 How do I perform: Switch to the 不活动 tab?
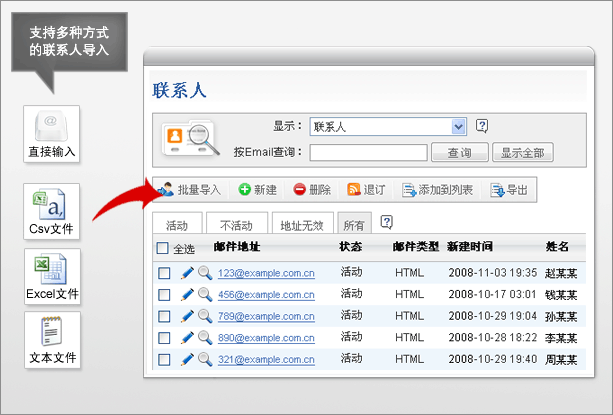coord(237,223)
